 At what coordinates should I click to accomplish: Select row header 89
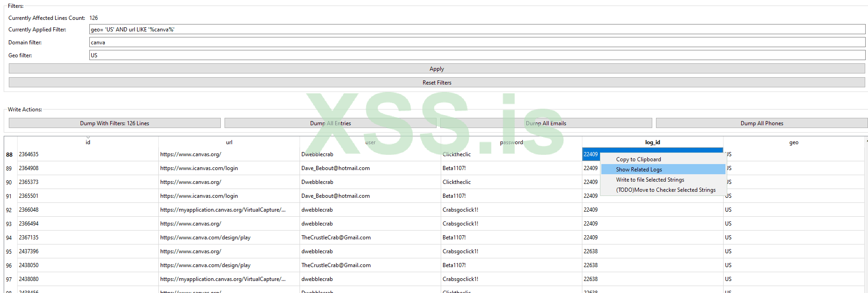(10, 168)
